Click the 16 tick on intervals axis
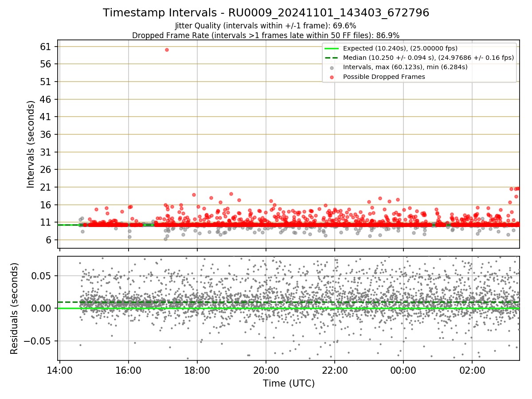The height and width of the screenshot is (399, 532). [47, 205]
